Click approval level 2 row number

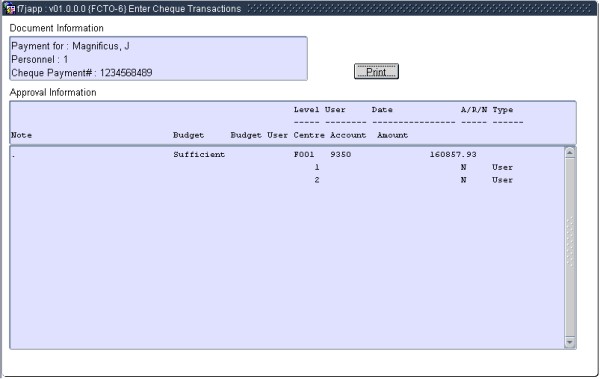(317, 180)
